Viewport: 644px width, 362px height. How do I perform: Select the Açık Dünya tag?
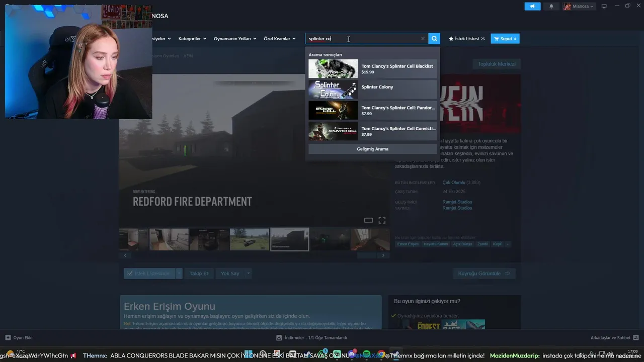[463, 244]
